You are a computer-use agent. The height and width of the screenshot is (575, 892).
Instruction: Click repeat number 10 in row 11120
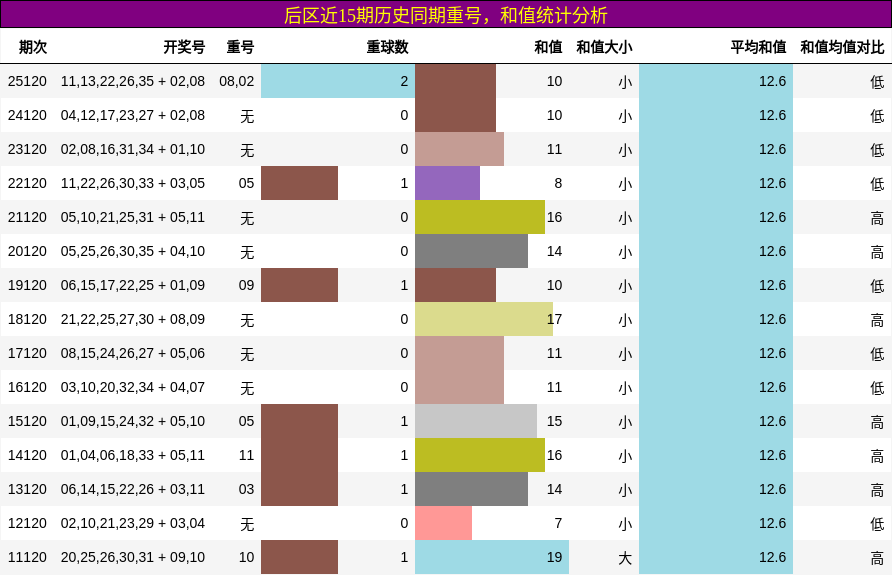pos(246,557)
